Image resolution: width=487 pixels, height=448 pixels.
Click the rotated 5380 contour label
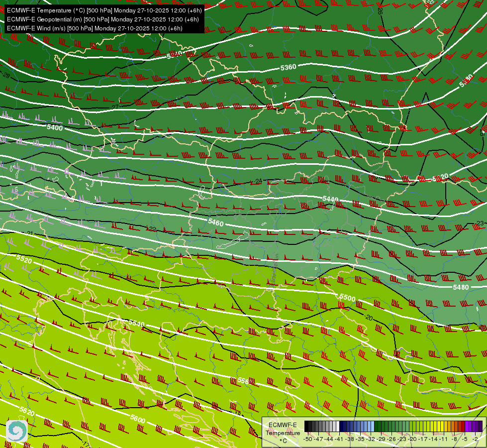pyautogui.click(x=466, y=81)
